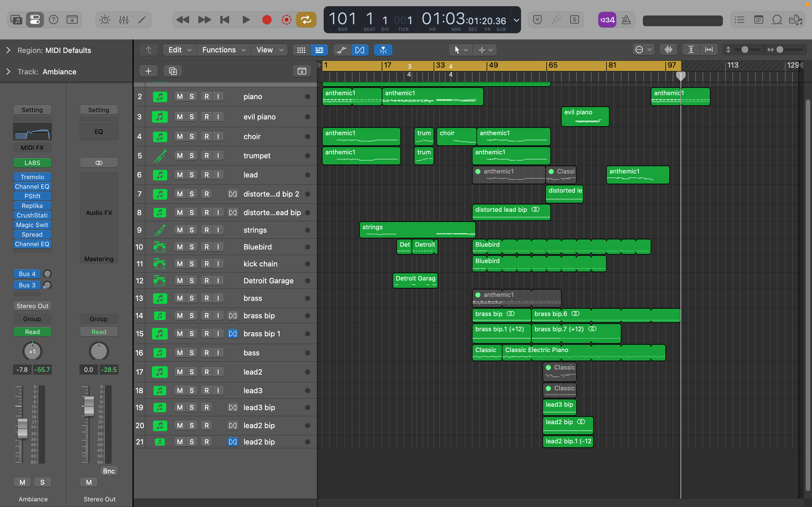Solo the trumpet track
The image size is (812, 507).
[192, 155]
